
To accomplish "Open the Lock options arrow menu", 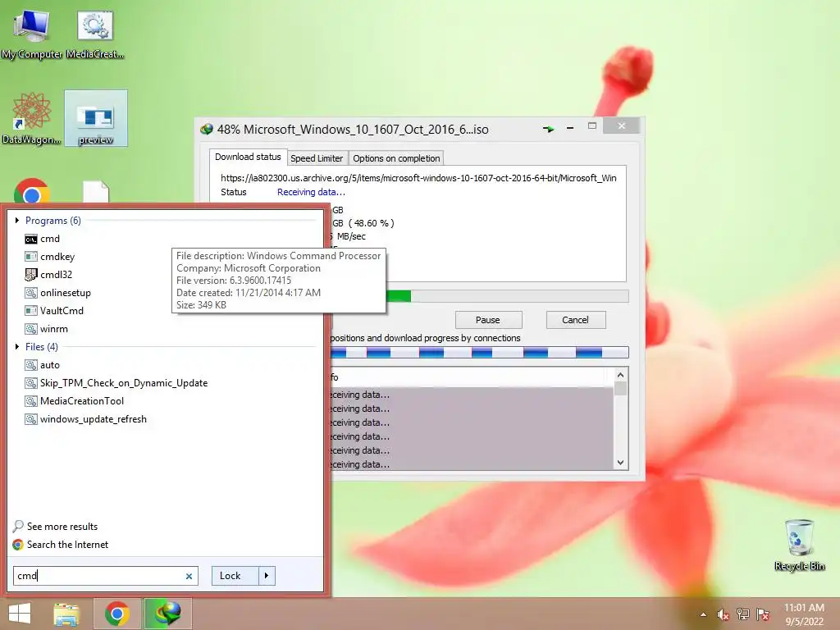I will click(x=267, y=576).
